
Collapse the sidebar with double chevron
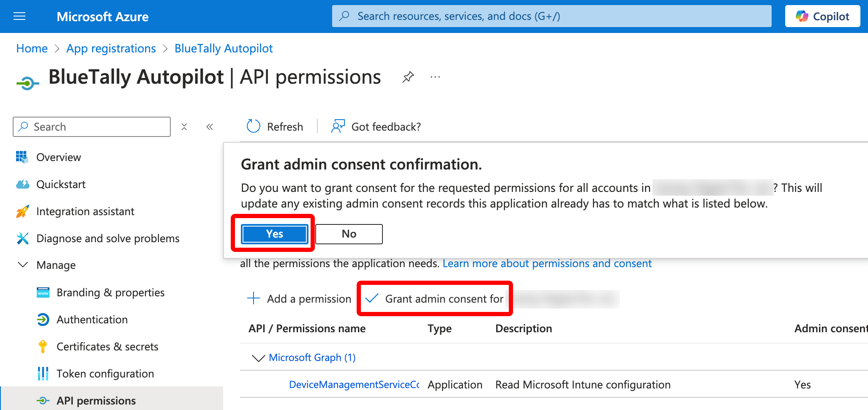pyautogui.click(x=210, y=127)
